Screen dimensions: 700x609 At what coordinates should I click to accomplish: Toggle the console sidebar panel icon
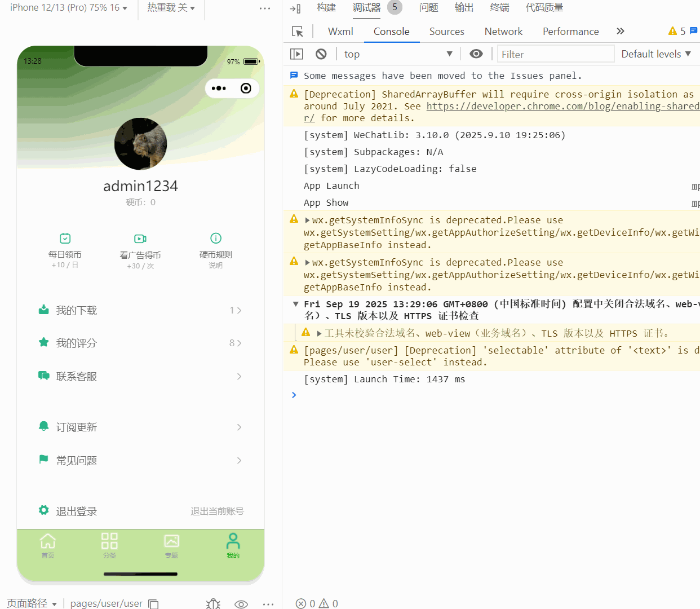pos(296,54)
